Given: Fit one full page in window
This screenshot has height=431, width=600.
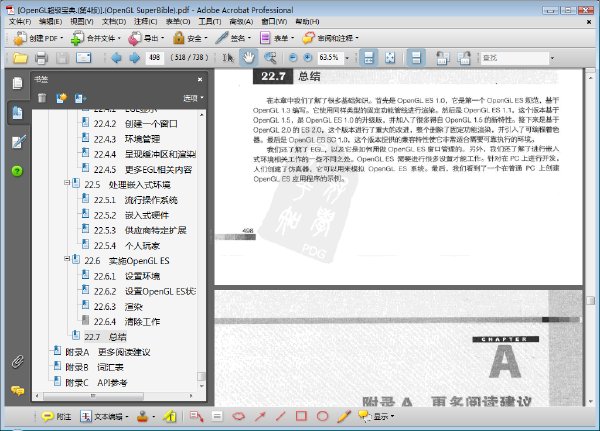Looking at the screenshot, I should pos(390,58).
